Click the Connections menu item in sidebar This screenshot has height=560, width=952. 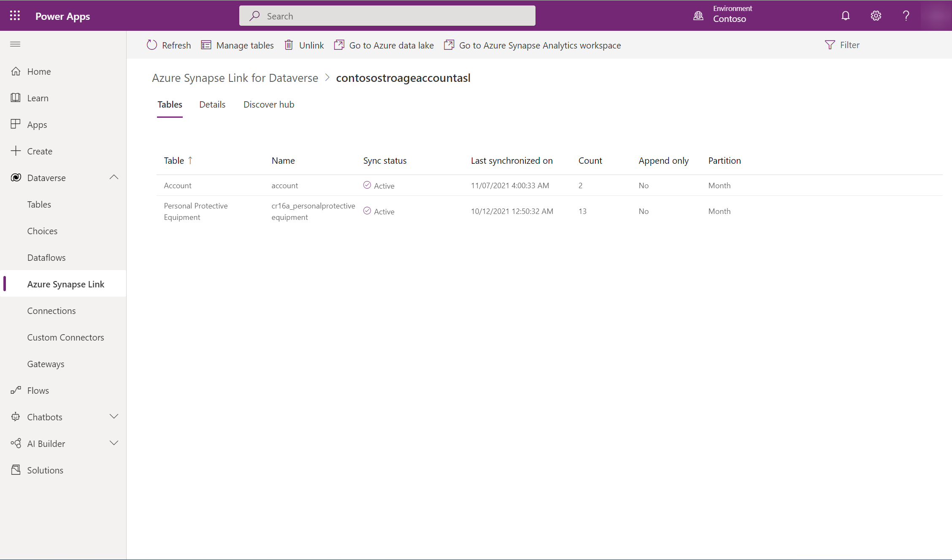51,310
